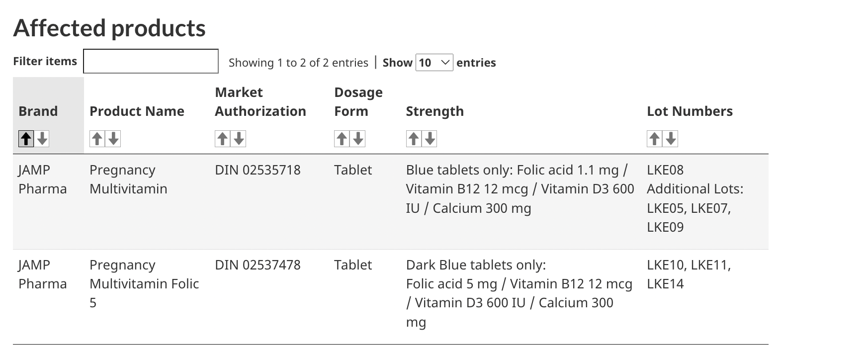Sort Lot Numbers descending arrow
The image size is (868, 359).
[x=671, y=138]
